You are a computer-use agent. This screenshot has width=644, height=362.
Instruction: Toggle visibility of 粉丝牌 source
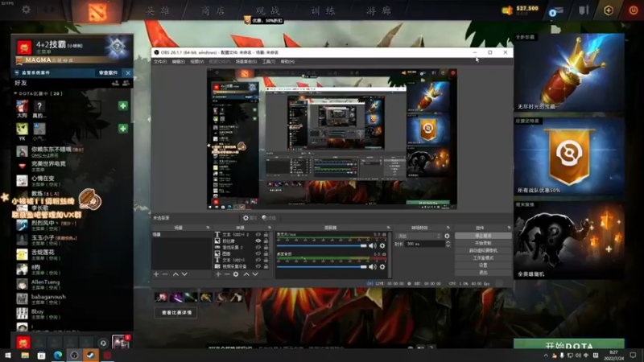(x=258, y=241)
